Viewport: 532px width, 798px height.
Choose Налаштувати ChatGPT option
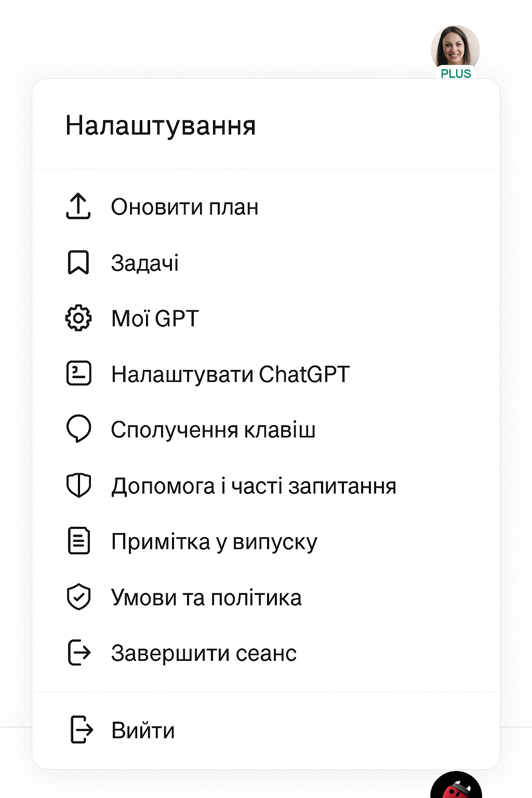(x=266, y=374)
